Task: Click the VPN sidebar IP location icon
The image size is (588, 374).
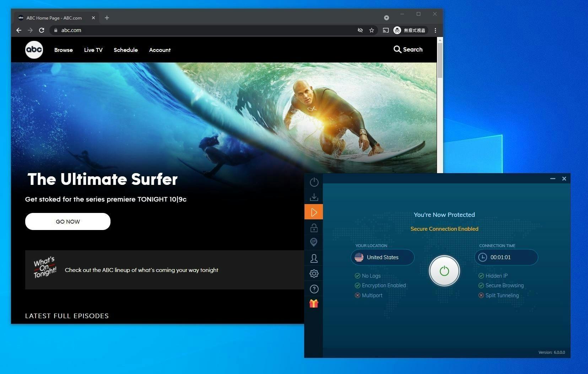Action: tap(314, 242)
